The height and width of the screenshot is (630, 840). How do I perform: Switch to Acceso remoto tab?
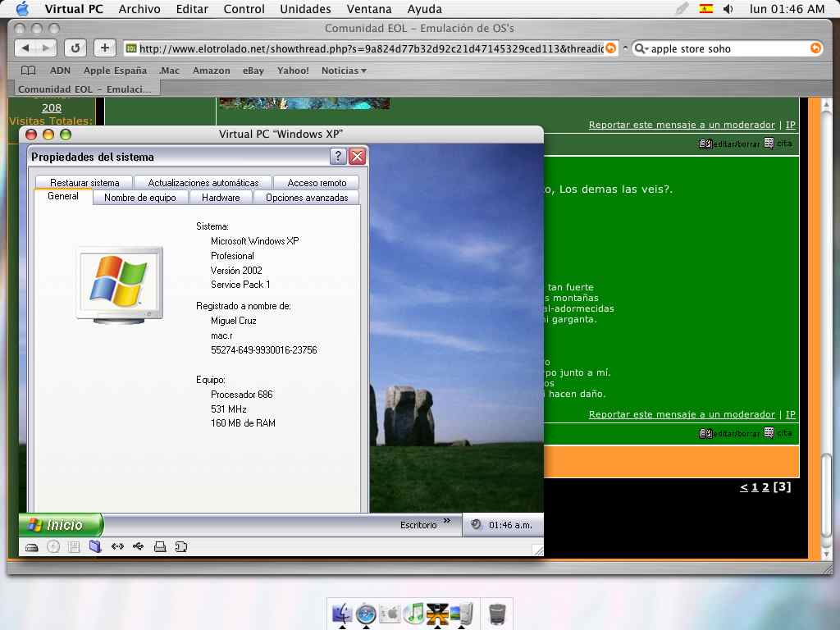[x=317, y=183]
